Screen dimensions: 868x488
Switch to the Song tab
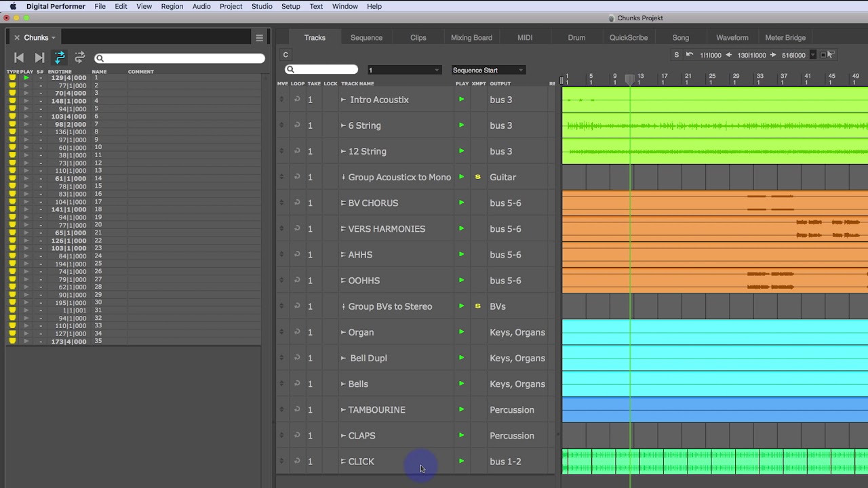click(x=680, y=37)
